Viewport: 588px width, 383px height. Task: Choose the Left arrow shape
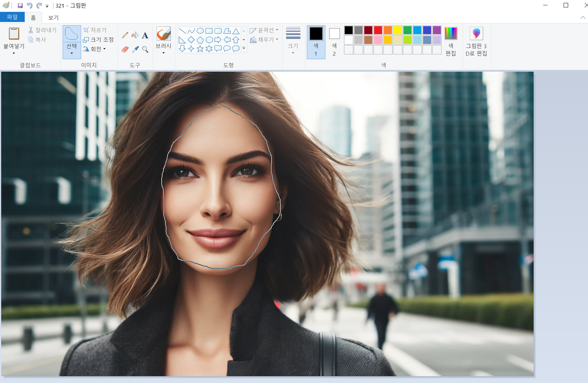tap(227, 40)
